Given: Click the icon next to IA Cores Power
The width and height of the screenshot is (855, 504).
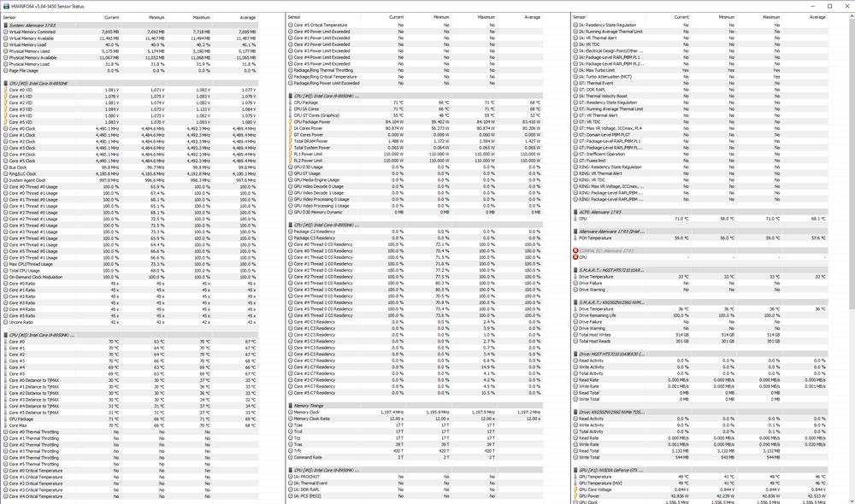Looking at the screenshot, I should pos(291,128).
